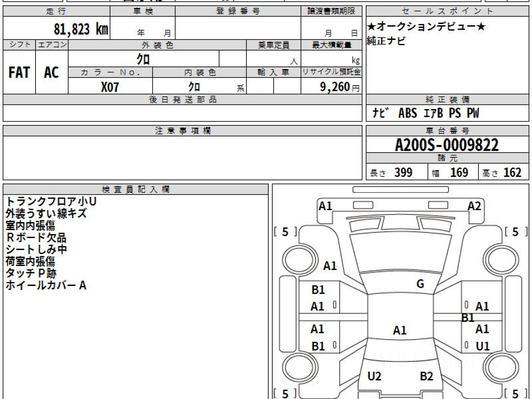Click the シフト header cell
The image size is (532, 399).
tap(19, 45)
